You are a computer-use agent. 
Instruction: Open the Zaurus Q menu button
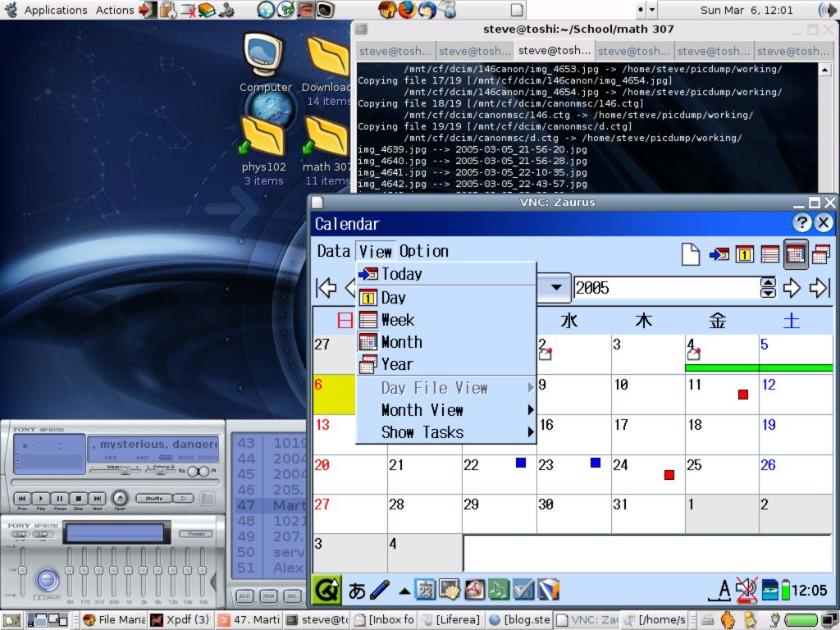[326, 590]
